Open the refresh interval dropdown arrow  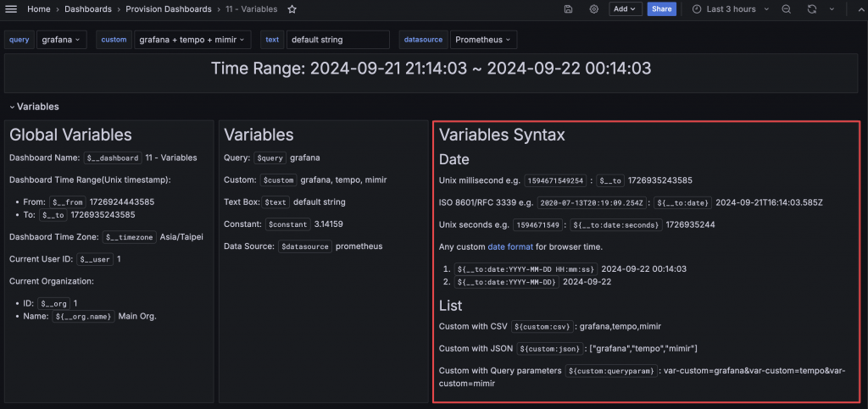click(x=832, y=8)
